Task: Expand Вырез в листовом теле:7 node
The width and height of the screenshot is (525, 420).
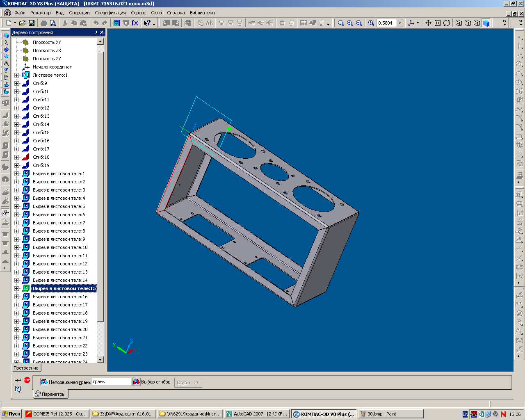Action: click(16, 223)
